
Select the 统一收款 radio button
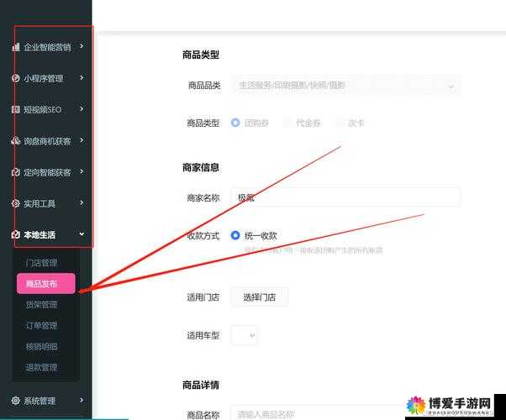point(235,235)
